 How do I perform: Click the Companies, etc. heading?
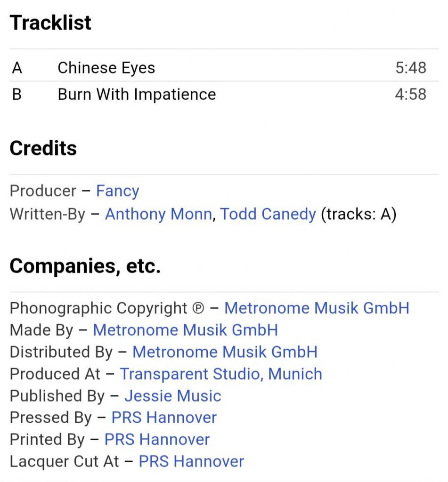pos(85,266)
